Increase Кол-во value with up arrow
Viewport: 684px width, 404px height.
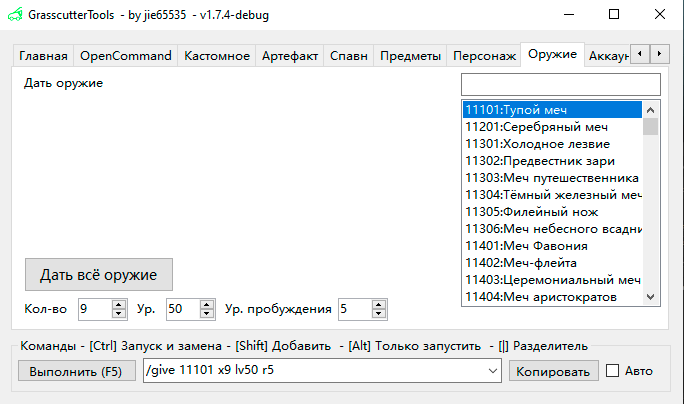tap(119, 305)
